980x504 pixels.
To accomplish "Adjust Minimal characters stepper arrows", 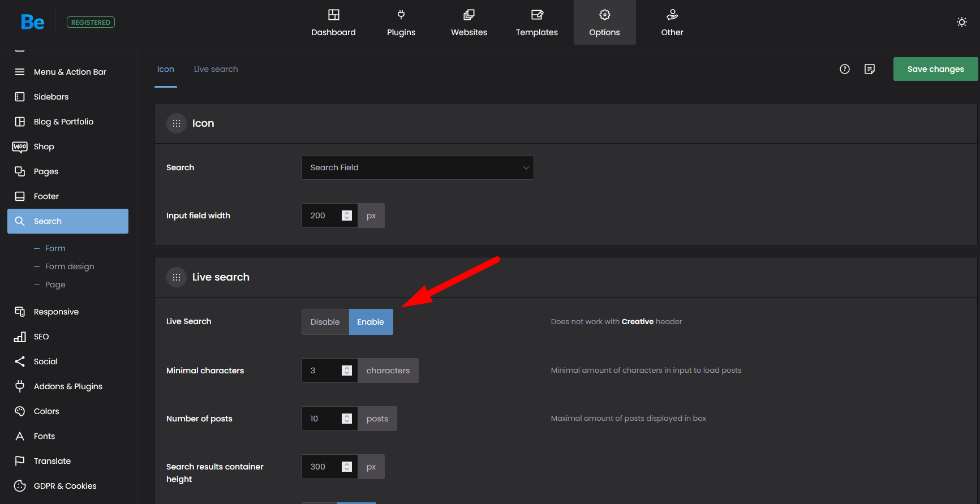I will pos(347,371).
